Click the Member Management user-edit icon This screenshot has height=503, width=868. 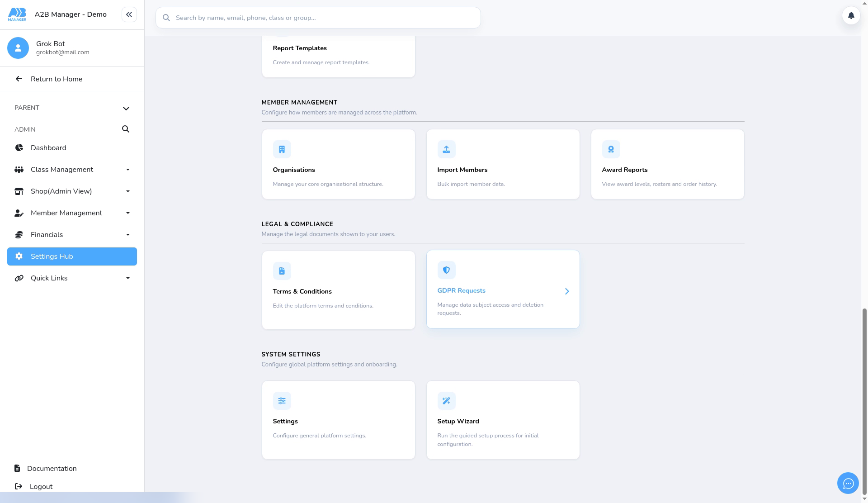tap(19, 213)
